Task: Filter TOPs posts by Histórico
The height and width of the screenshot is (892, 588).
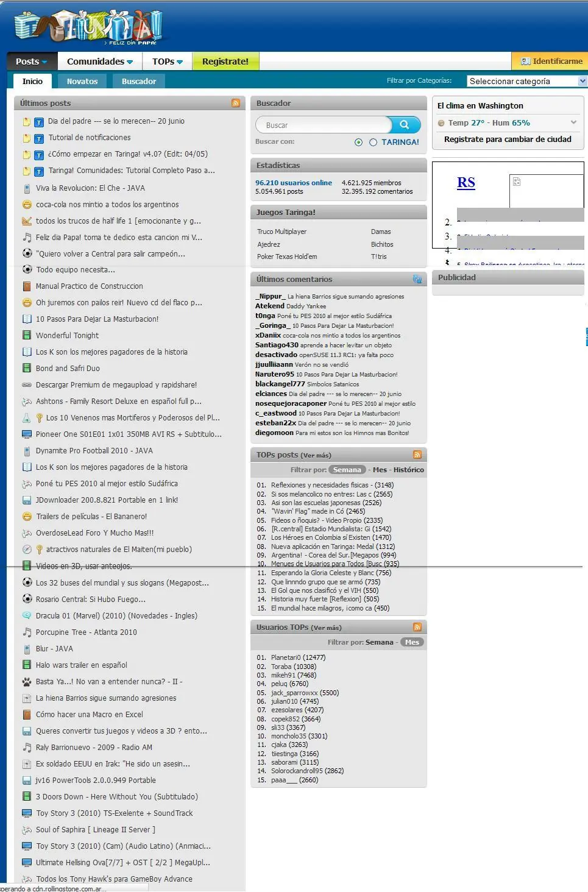Action: pyautogui.click(x=409, y=470)
